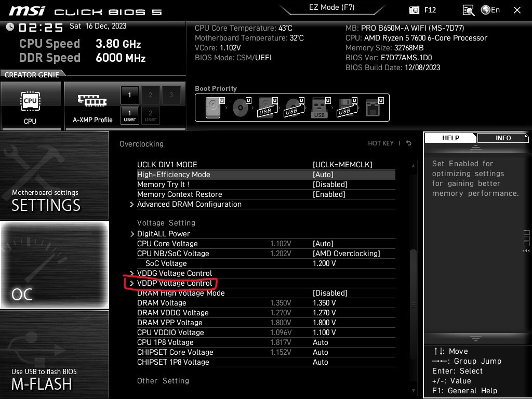
Task: Open the BIOS search magnifier icon
Action: pyautogui.click(x=469, y=10)
